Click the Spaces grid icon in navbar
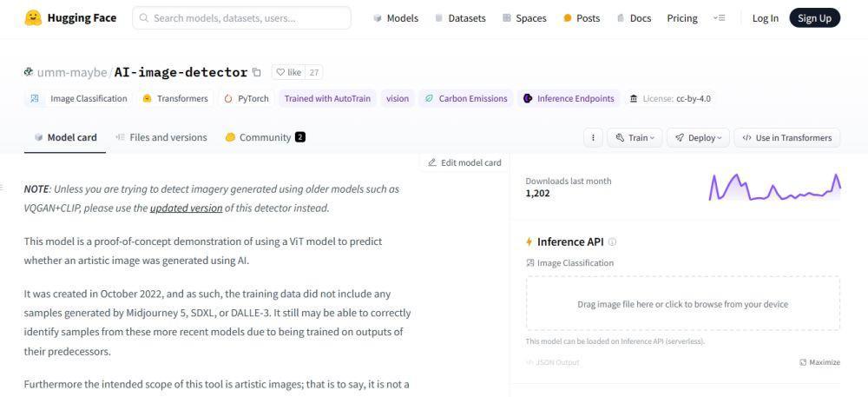The image size is (868, 397). [x=507, y=18]
